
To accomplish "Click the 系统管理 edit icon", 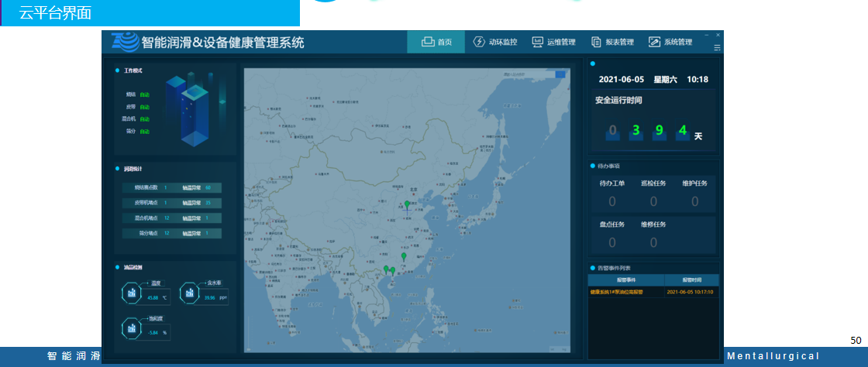I will click(x=654, y=42).
